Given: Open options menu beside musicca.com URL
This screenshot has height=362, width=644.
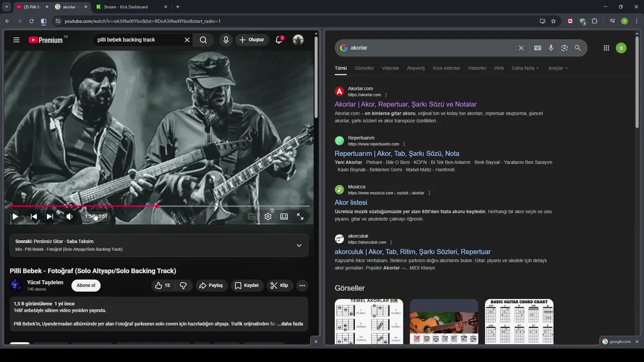Looking at the screenshot, I should tap(429, 193).
